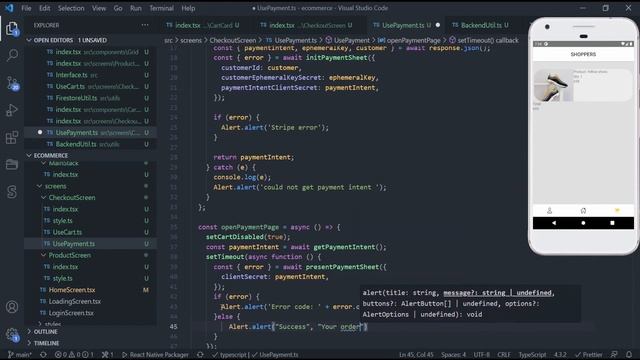Image resolution: width=640 pixels, height=360 pixels.
Task: Collapse the CheckoutScreen folder
Action: pyautogui.click(x=44, y=198)
